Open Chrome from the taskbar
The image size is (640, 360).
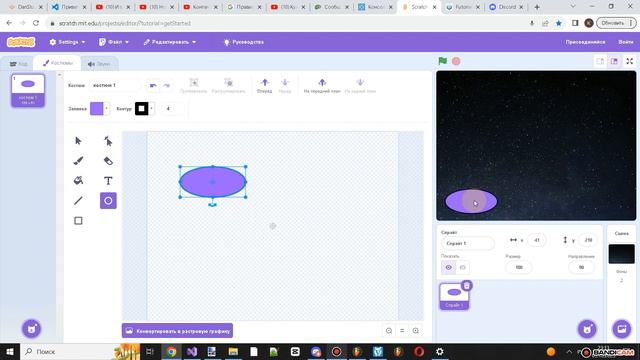pyautogui.click(x=171, y=351)
